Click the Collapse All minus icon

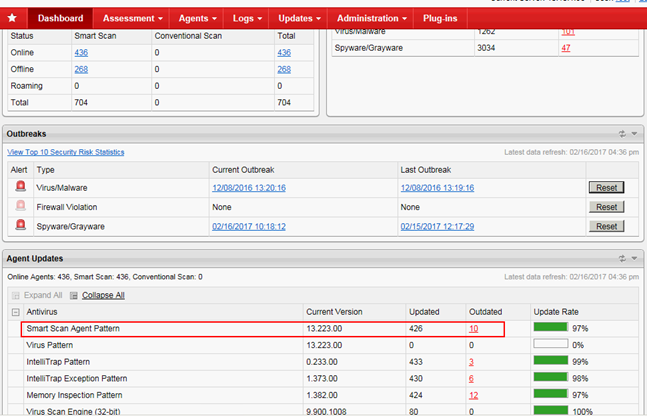tap(73, 295)
